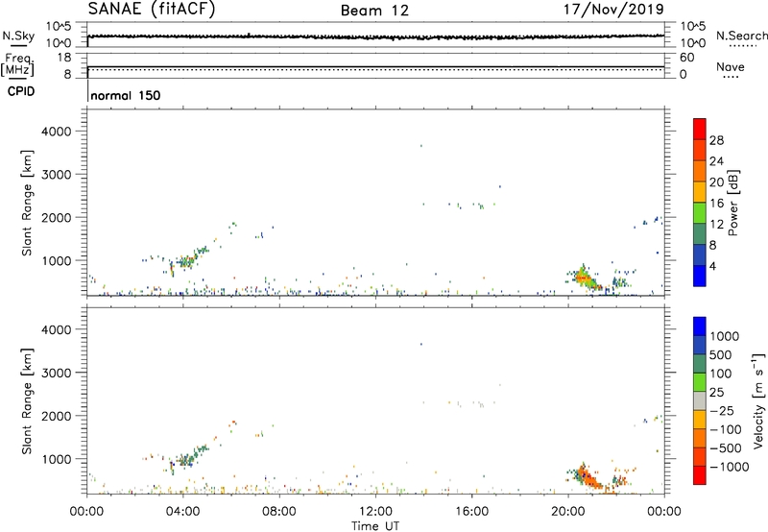
Task: Click the "−25" label on Velocity colorbar
Action: (722, 411)
